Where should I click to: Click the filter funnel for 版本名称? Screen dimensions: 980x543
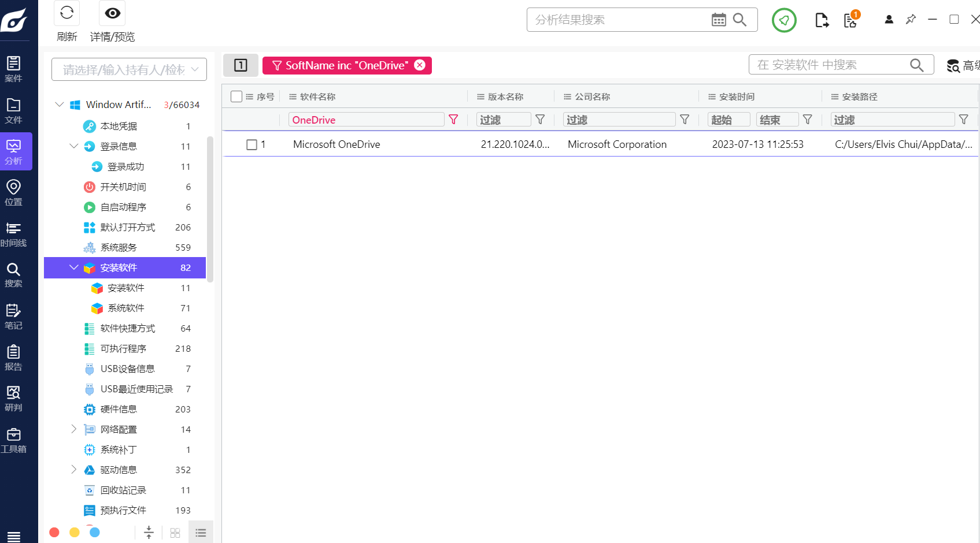click(x=540, y=120)
